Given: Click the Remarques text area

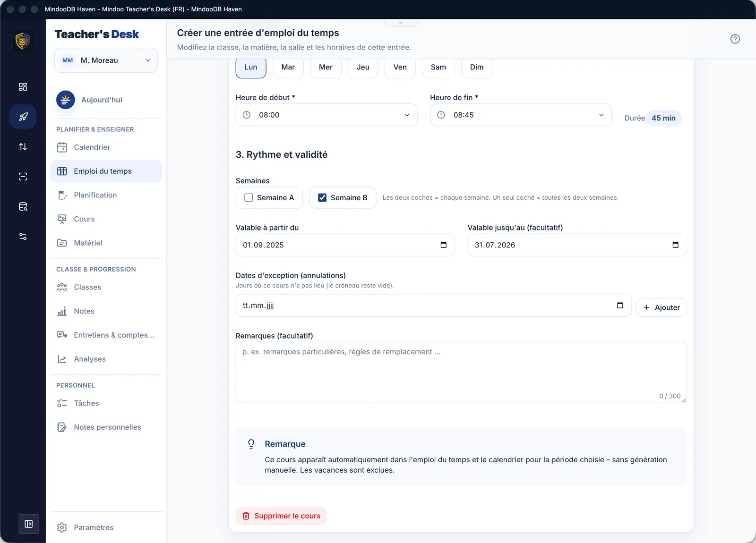Looking at the screenshot, I should click(x=461, y=373).
